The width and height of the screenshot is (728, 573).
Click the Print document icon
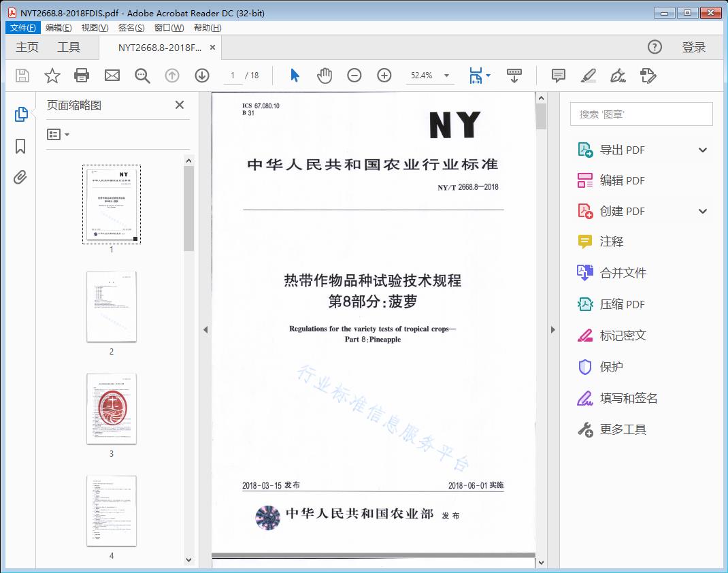point(82,76)
